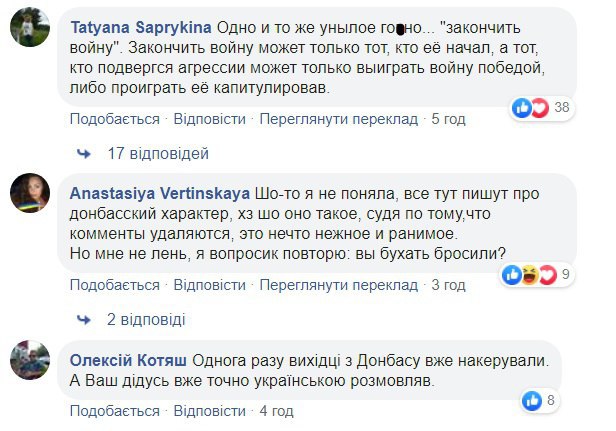This screenshot has height=431, width=616.
Task: Open the like reaction with 8 on Олексій's comment
Action: (541, 401)
